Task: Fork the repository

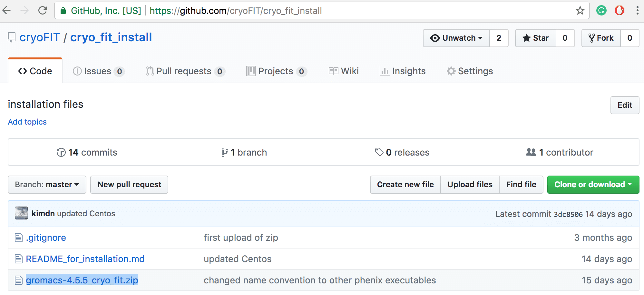Action: (601, 38)
